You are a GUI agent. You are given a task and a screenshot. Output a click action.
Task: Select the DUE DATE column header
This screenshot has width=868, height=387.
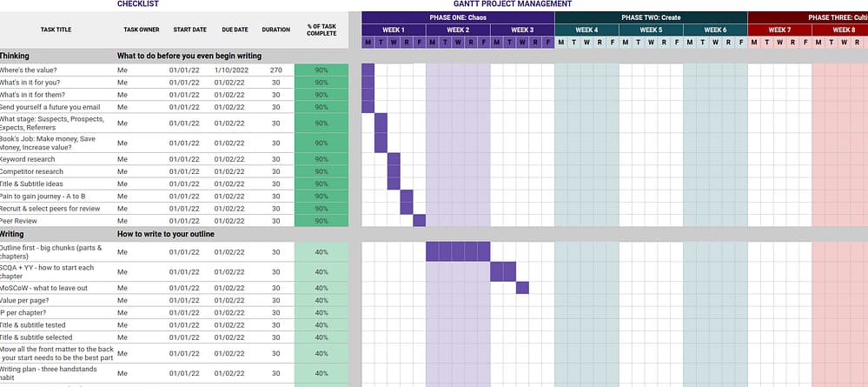click(234, 30)
